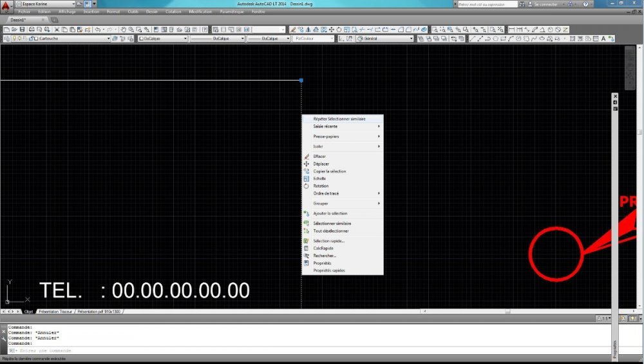Viewport: 644px width, 364px height.
Task: Click the Save icon in the toolbar
Action: click(23, 30)
